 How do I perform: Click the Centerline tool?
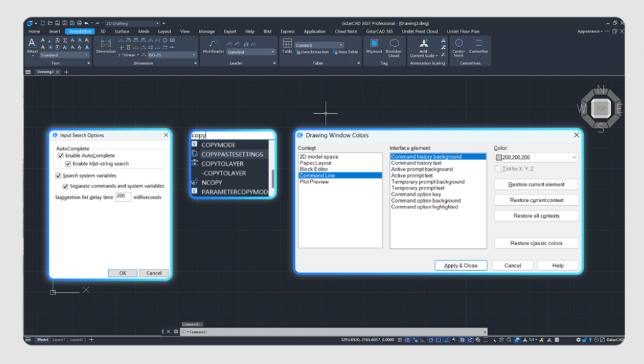pos(479,46)
